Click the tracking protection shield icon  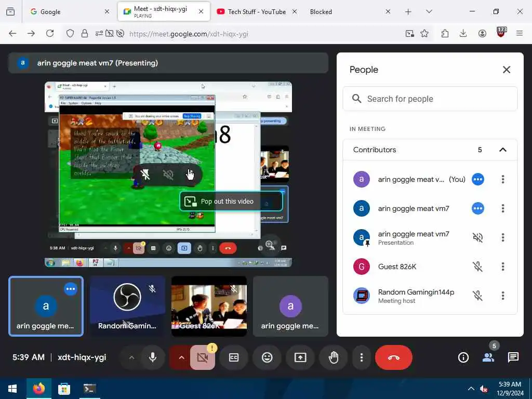70,33
